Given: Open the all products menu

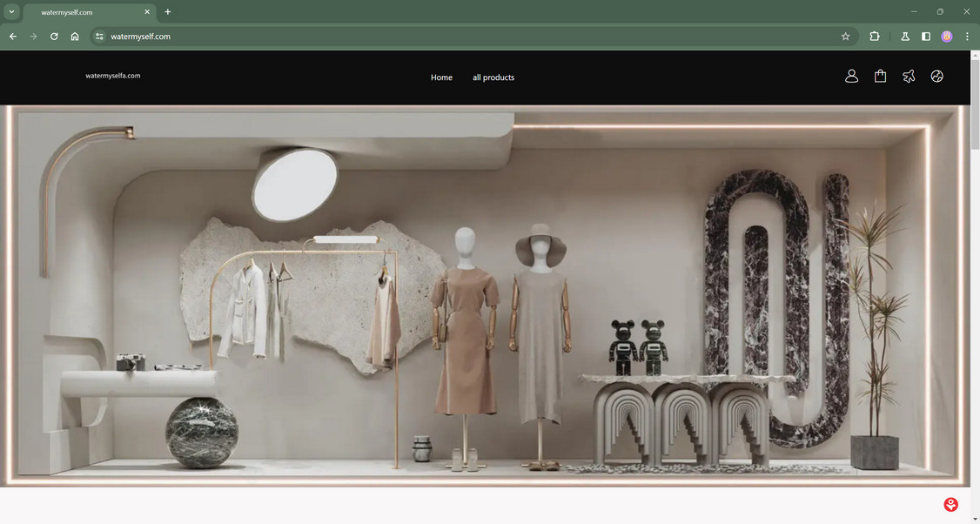Looking at the screenshot, I should [493, 77].
